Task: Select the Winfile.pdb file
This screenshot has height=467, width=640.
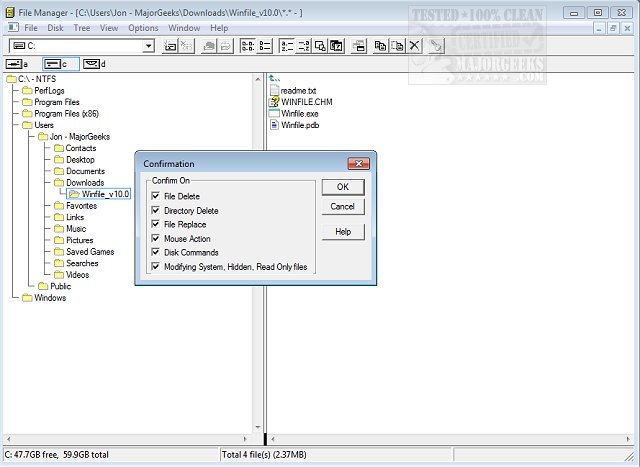Action: (x=294, y=125)
